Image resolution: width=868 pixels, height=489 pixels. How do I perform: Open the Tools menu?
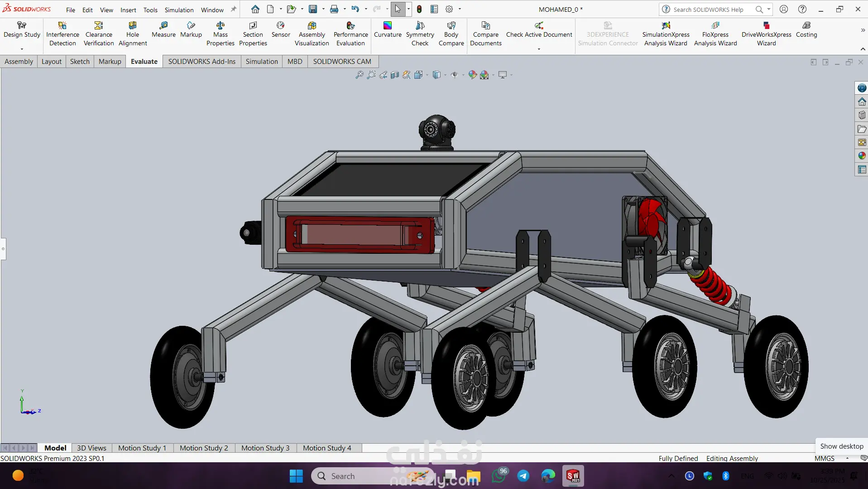150,10
